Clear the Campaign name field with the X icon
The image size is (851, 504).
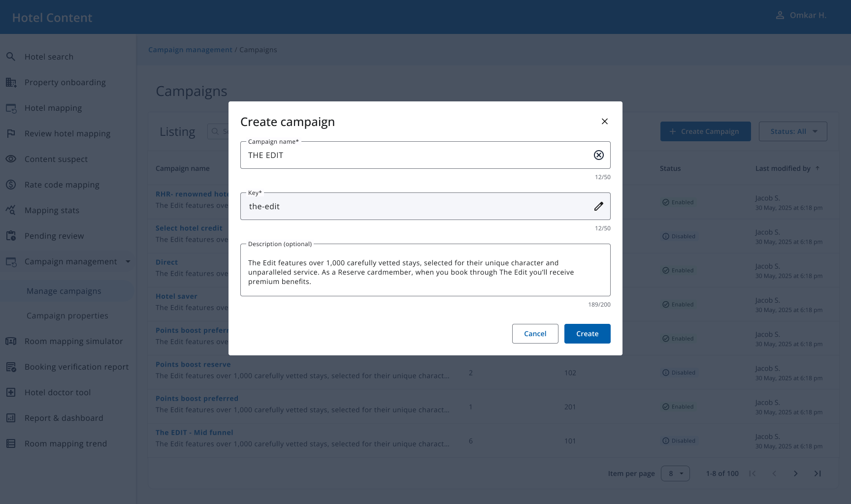pyautogui.click(x=599, y=155)
